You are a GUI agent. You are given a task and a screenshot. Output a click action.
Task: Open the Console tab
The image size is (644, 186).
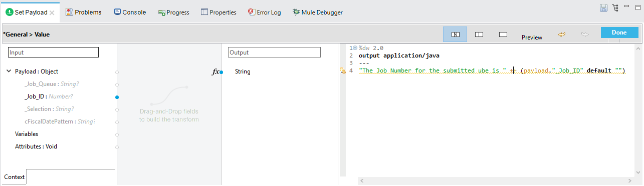coord(130,12)
